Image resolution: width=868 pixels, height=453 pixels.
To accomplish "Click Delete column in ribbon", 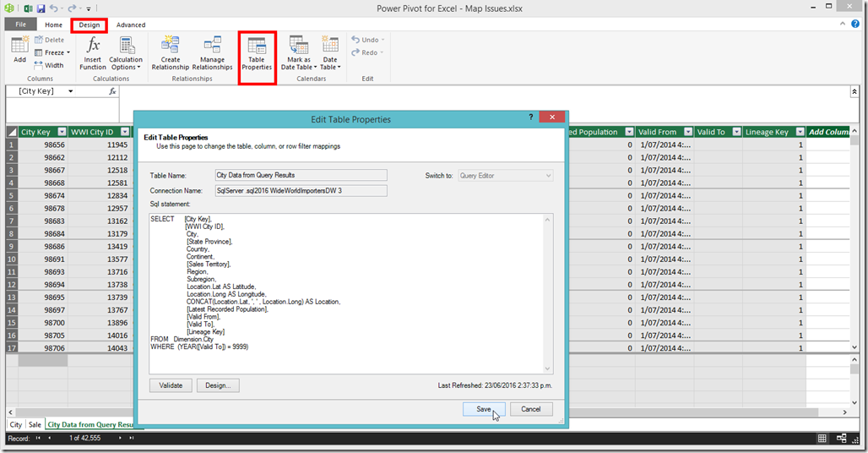I will click(x=49, y=40).
